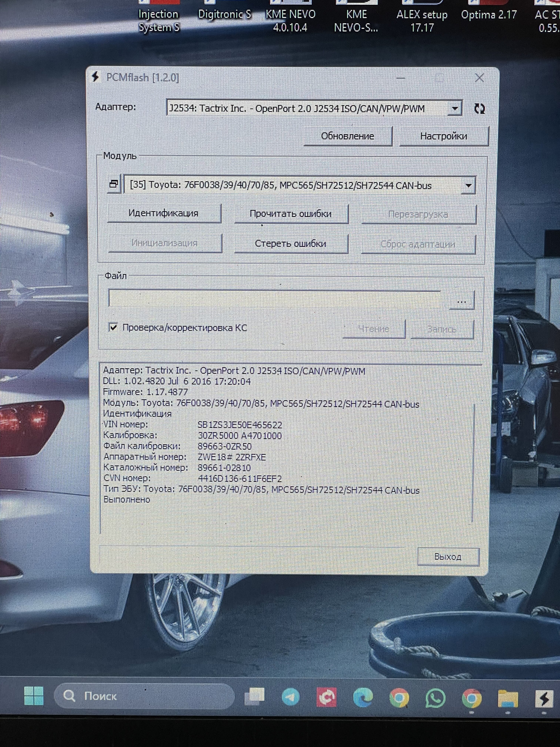
Task: Open WhatsApp from the taskbar
Action: (x=435, y=698)
